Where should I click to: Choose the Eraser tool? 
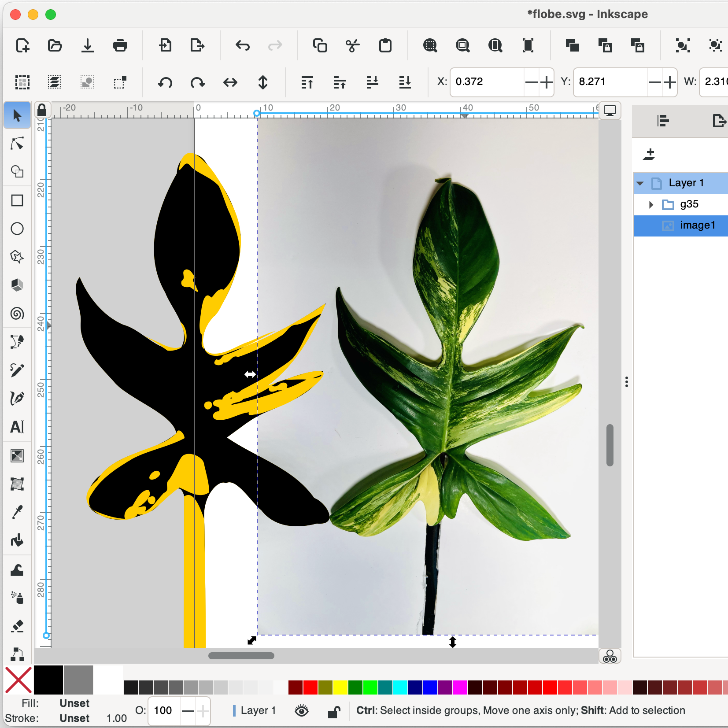[17, 626]
